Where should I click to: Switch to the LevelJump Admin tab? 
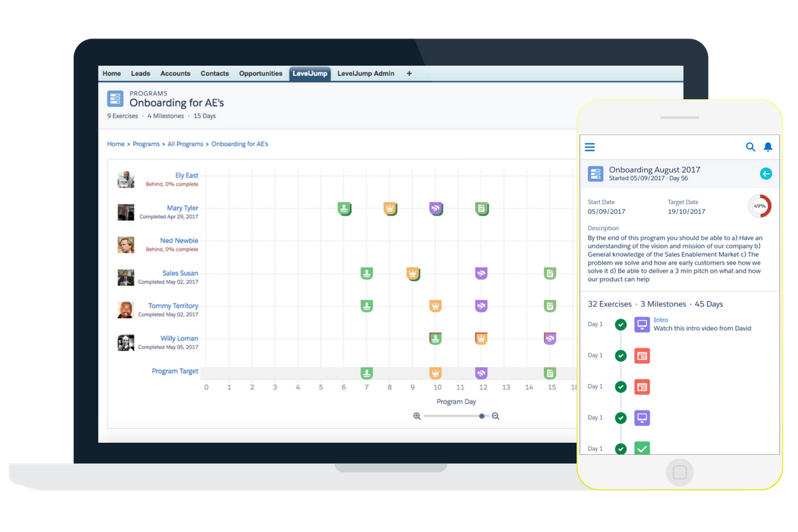click(x=365, y=73)
